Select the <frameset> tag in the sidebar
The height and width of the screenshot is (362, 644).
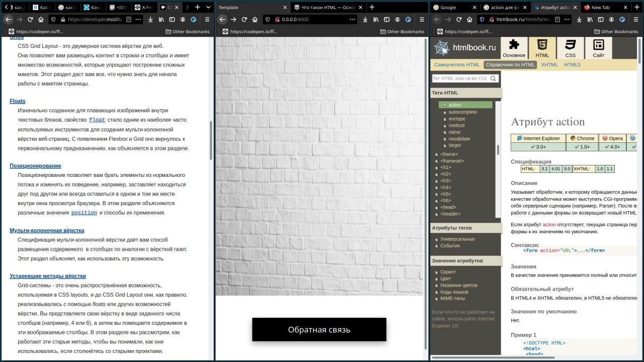tap(452, 161)
